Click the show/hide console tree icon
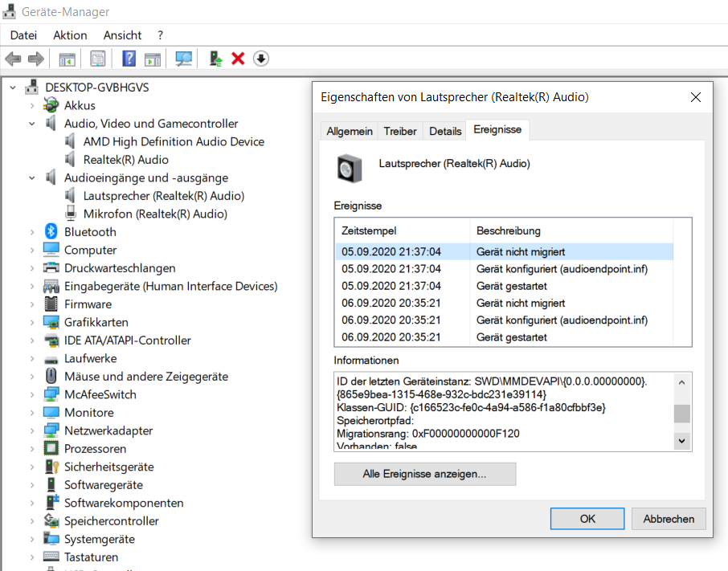 pyautogui.click(x=67, y=59)
